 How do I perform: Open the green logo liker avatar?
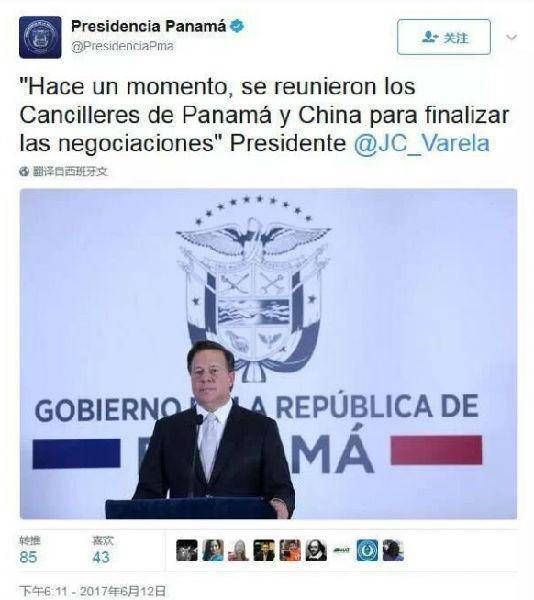(x=342, y=550)
